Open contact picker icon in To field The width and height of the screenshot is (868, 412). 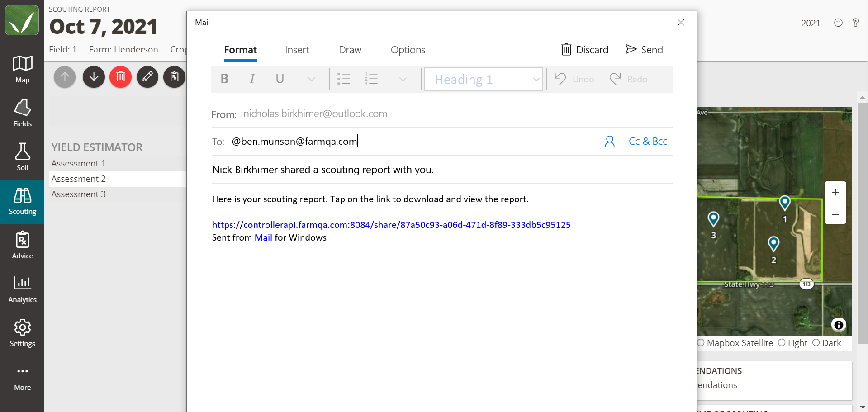coord(610,142)
